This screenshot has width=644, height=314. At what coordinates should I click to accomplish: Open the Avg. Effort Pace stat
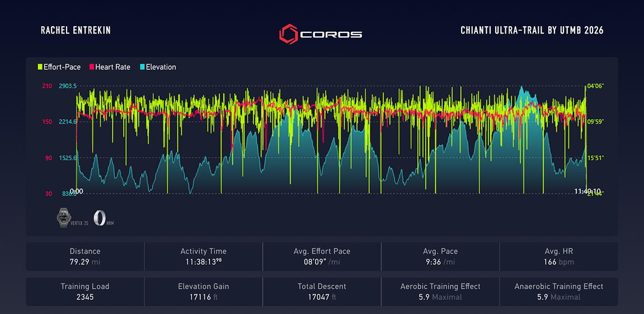pyautogui.click(x=322, y=256)
